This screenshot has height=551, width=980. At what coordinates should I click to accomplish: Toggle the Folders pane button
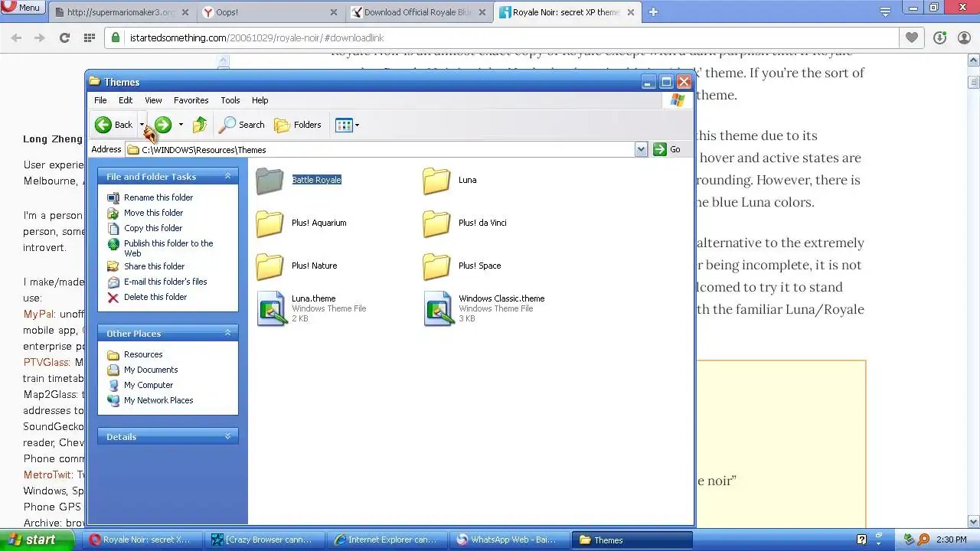click(298, 125)
